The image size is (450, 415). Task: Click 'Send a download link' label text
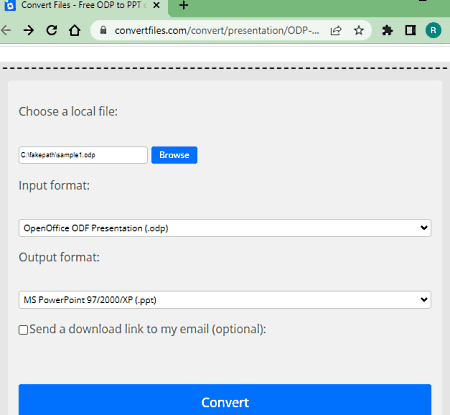coord(148,329)
